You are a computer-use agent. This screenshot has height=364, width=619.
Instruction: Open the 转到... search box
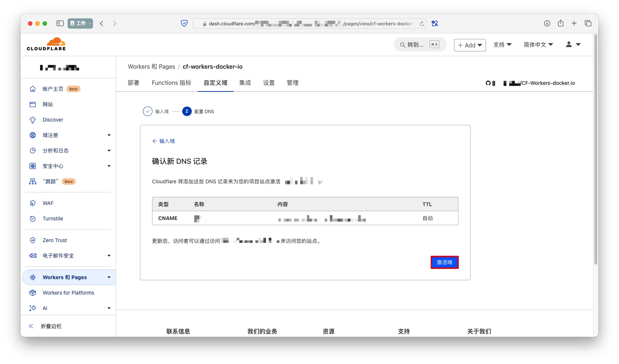pyautogui.click(x=420, y=44)
